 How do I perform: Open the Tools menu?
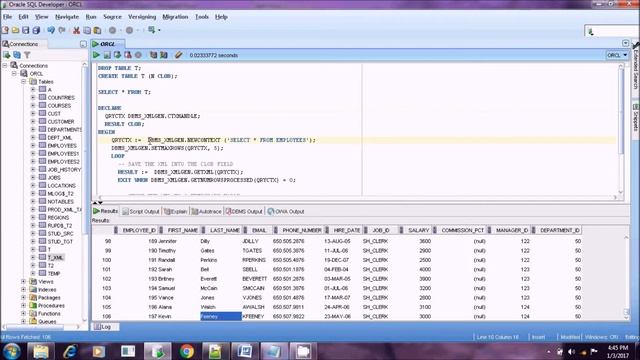(202, 17)
